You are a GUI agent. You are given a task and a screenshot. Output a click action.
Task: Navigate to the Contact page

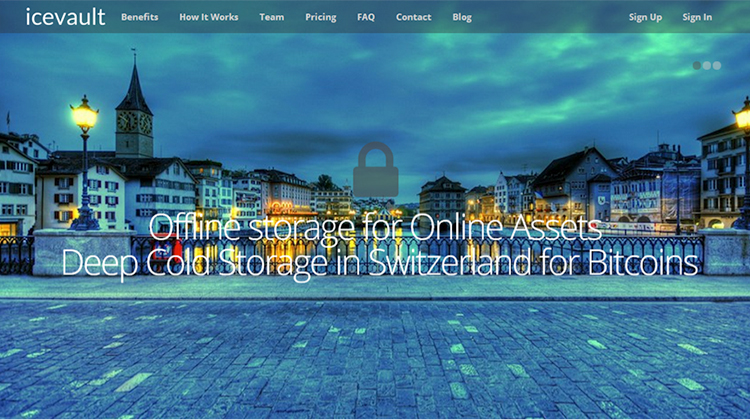(413, 17)
